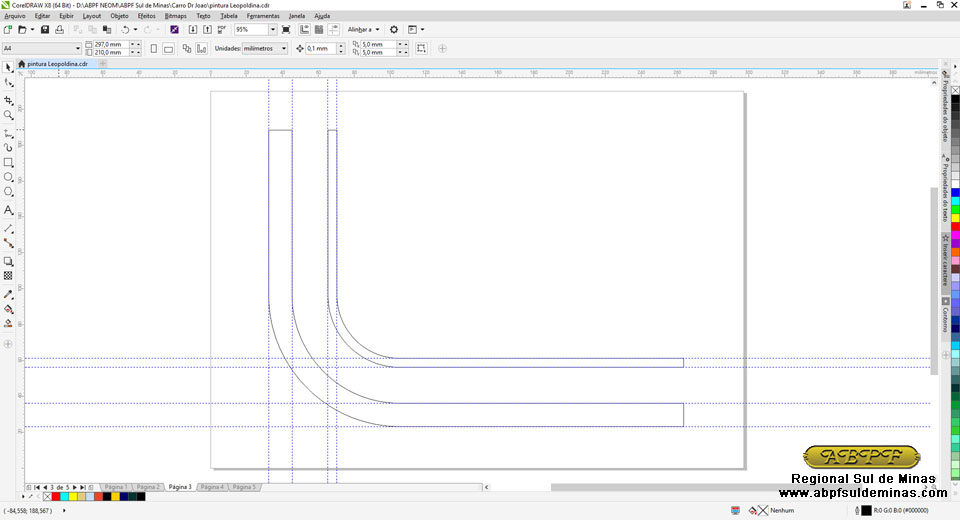Open the Alinhar a button
This screenshot has height=520, width=960.
click(x=363, y=30)
